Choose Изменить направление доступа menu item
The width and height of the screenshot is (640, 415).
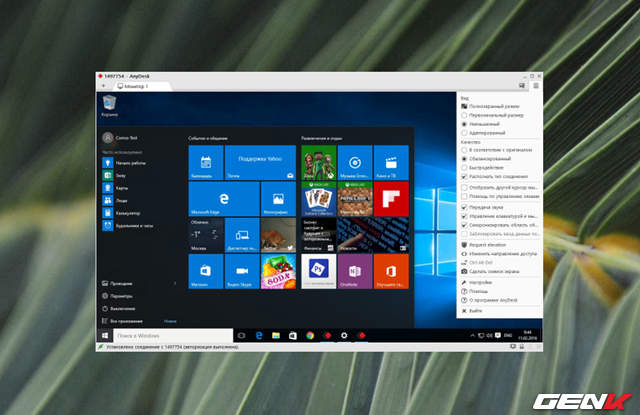(x=499, y=254)
